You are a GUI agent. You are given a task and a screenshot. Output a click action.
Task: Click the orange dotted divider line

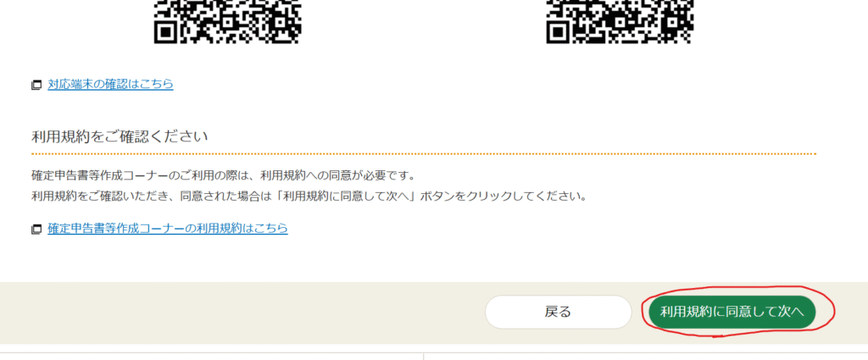[x=424, y=153]
